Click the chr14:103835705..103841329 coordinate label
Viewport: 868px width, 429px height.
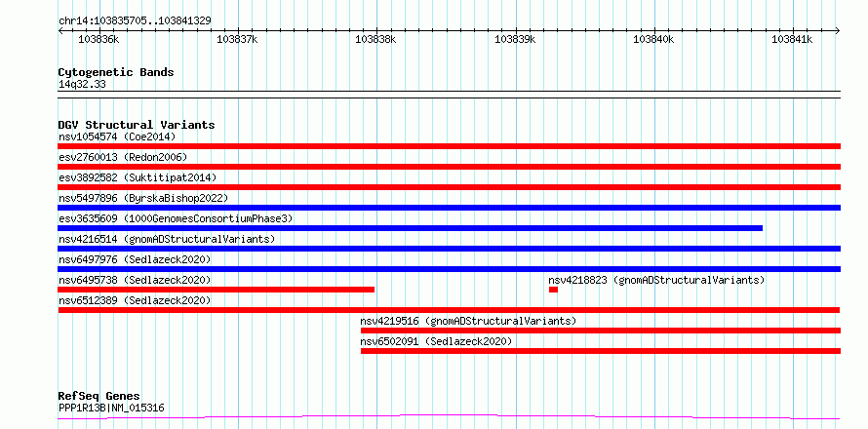pos(135,21)
